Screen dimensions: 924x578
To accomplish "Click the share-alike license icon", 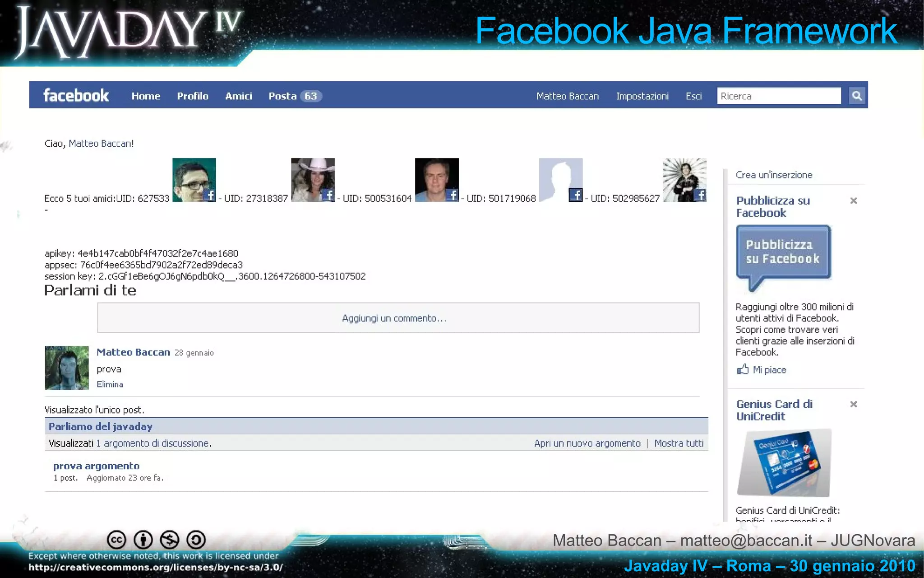I will (196, 540).
